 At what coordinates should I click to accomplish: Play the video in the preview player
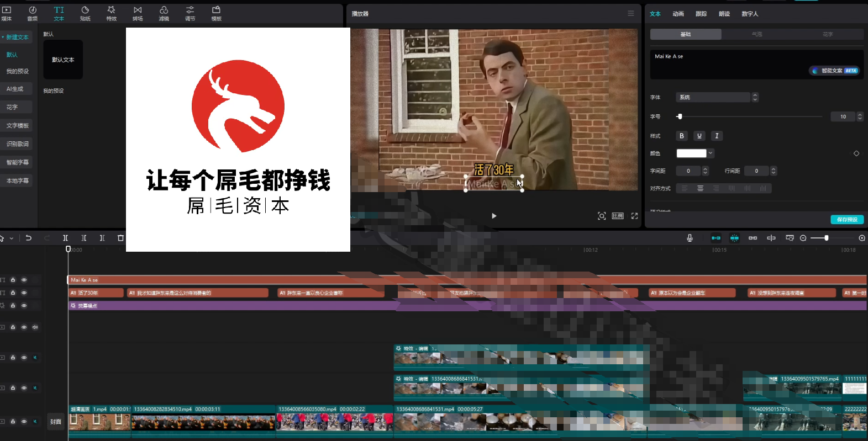[x=494, y=216]
